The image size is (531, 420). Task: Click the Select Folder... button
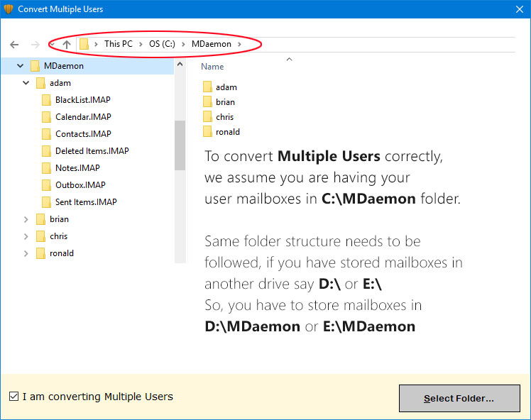[x=459, y=398]
